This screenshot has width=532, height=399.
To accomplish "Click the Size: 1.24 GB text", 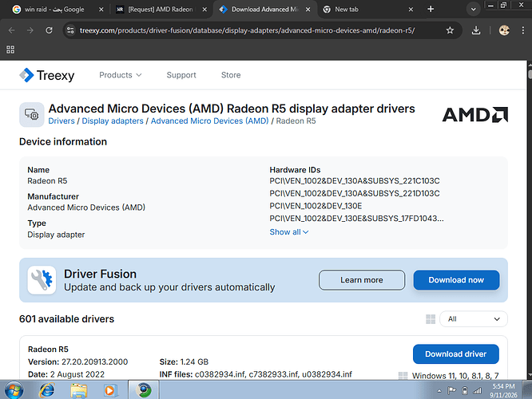I will click(x=184, y=362).
